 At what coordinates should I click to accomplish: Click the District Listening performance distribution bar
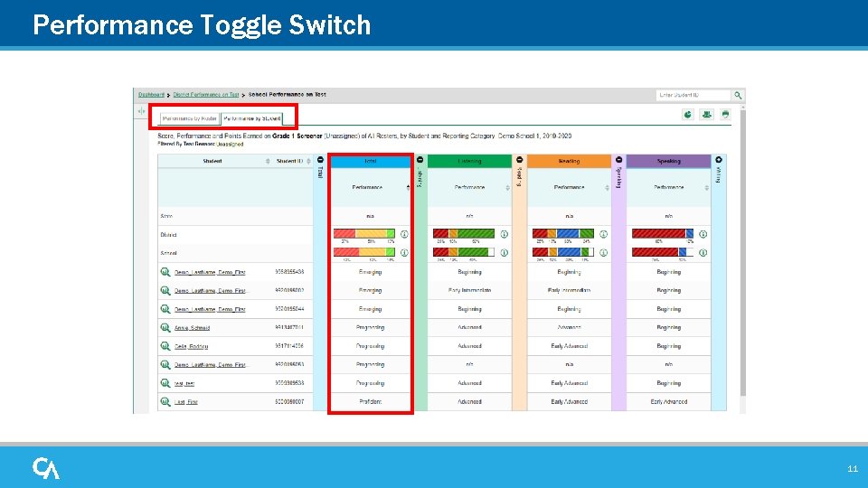pos(464,233)
